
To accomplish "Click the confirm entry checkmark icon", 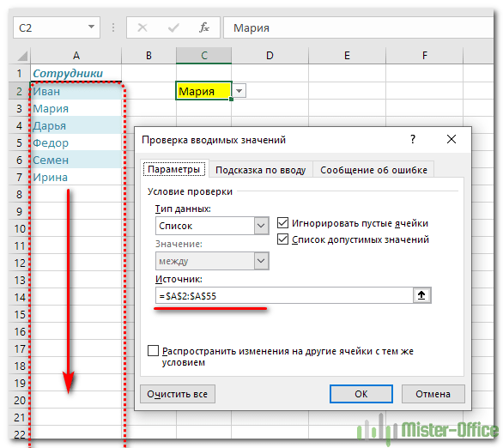I will 173,28.
